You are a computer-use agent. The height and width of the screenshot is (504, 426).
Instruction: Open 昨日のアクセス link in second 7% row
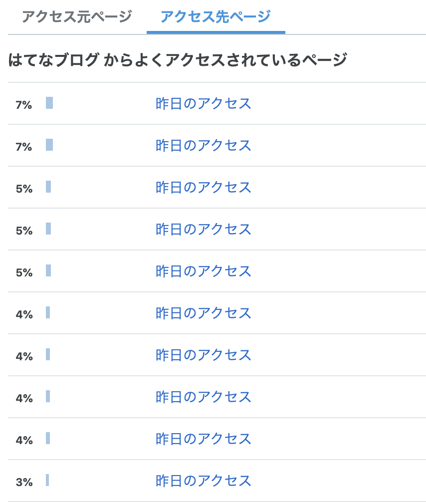[x=204, y=145]
